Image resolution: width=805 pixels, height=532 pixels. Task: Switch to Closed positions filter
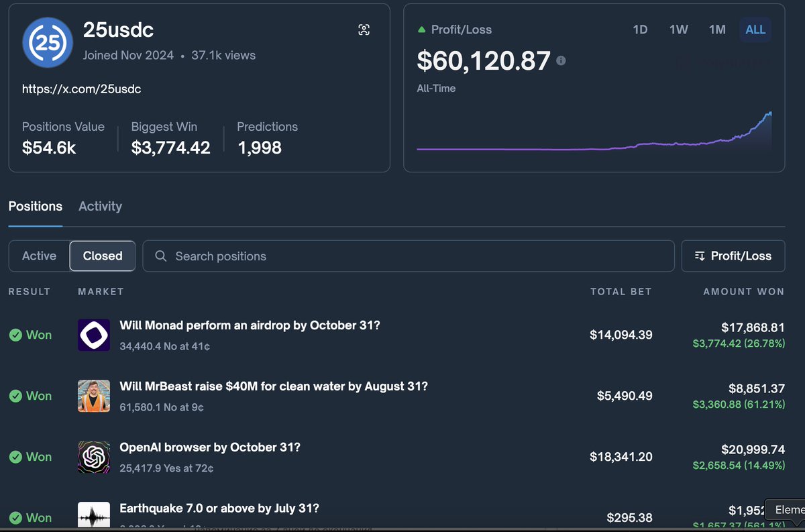point(103,256)
